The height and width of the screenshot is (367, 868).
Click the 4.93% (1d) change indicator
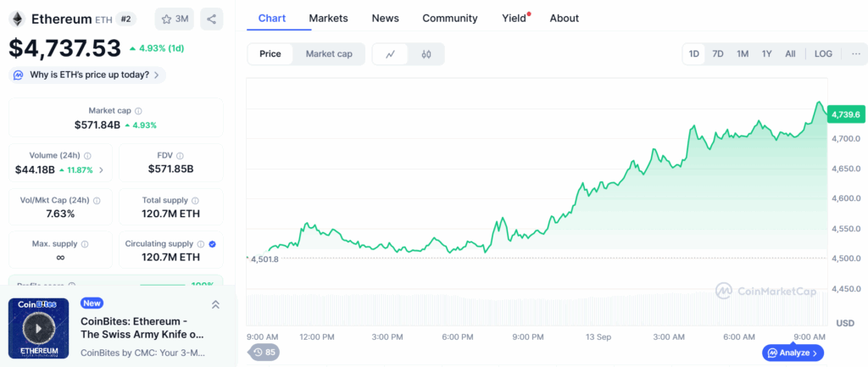tap(157, 48)
